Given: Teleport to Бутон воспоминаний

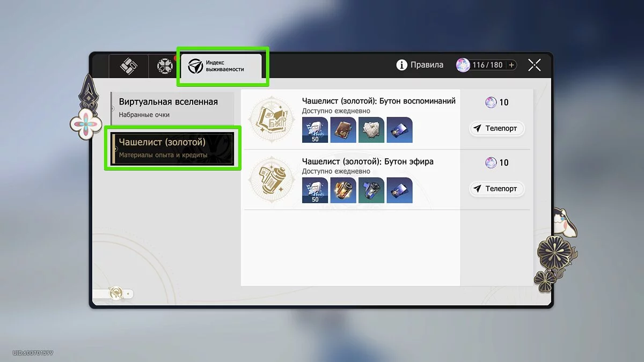Looking at the screenshot, I should pyautogui.click(x=496, y=129).
